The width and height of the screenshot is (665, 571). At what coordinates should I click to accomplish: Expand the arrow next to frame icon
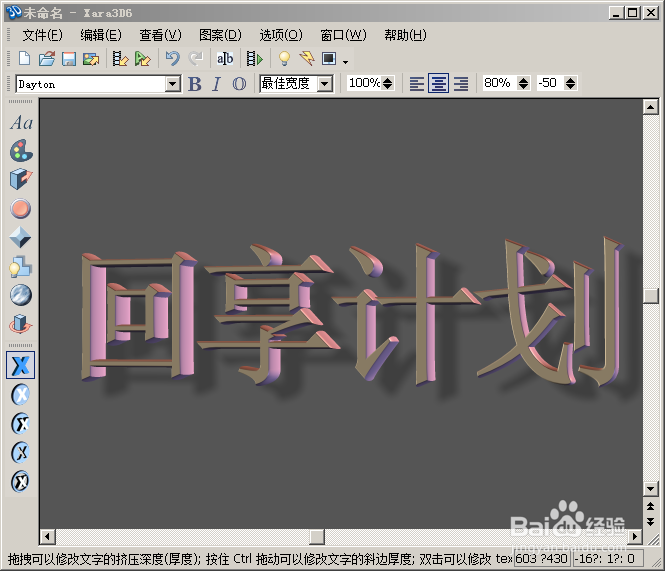346,62
